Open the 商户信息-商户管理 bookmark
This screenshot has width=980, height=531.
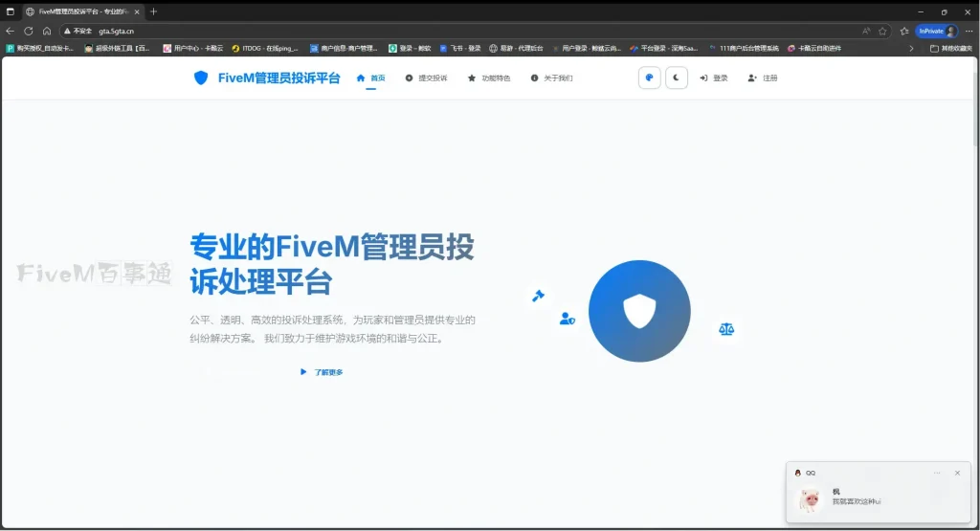tap(344, 48)
